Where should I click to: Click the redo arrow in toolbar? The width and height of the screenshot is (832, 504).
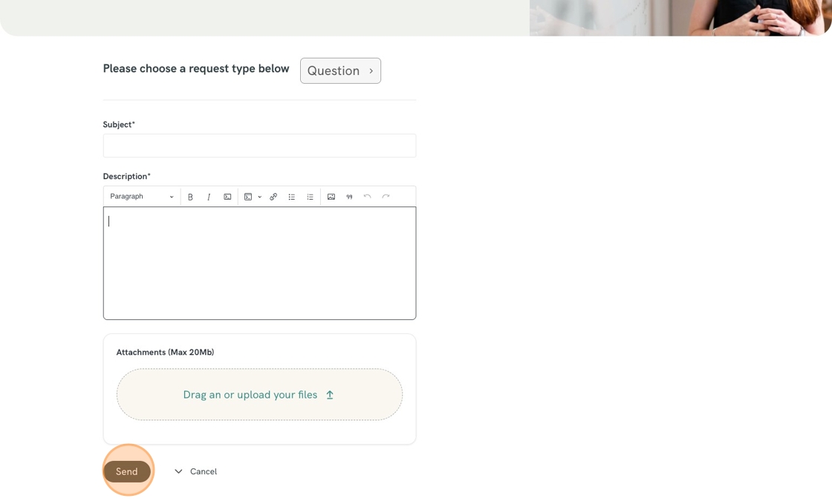(386, 197)
